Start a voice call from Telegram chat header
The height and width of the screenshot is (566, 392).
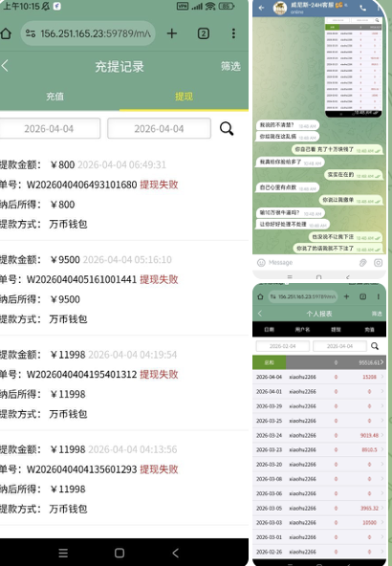[x=362, y=8]
